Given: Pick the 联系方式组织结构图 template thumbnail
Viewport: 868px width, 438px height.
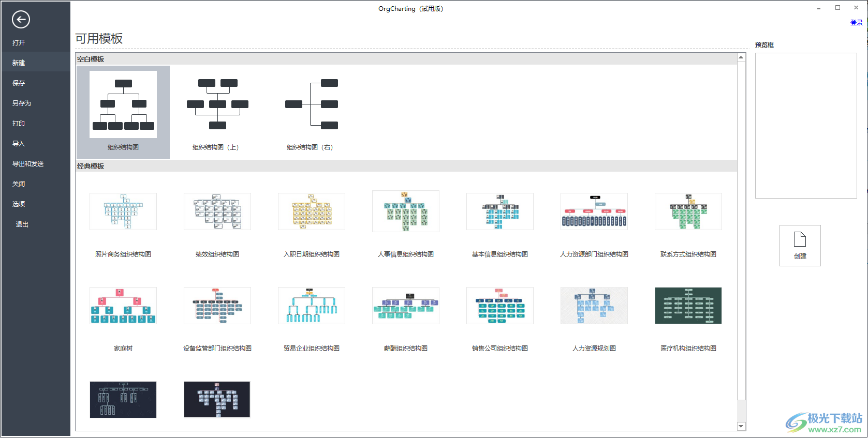Looking at the screenshot, I should 688,212.
